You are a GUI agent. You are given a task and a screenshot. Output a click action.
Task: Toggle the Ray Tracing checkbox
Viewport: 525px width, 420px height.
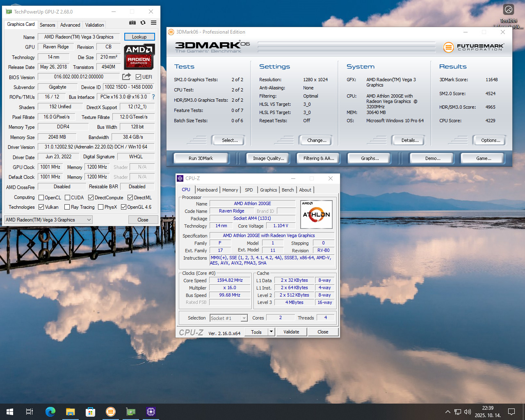67,207
